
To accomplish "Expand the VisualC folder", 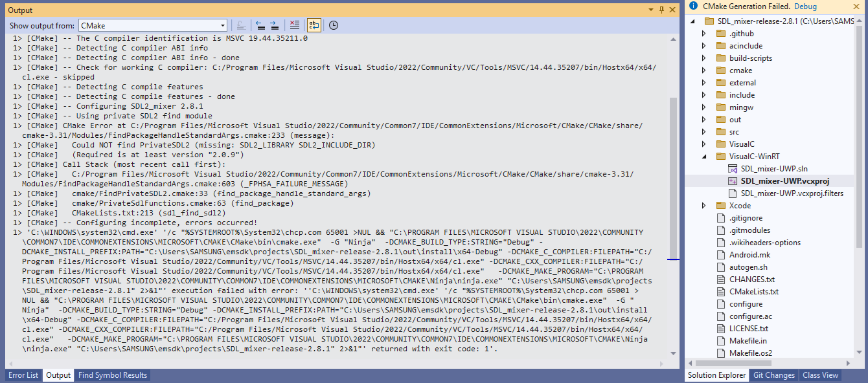I will (704, 144).
